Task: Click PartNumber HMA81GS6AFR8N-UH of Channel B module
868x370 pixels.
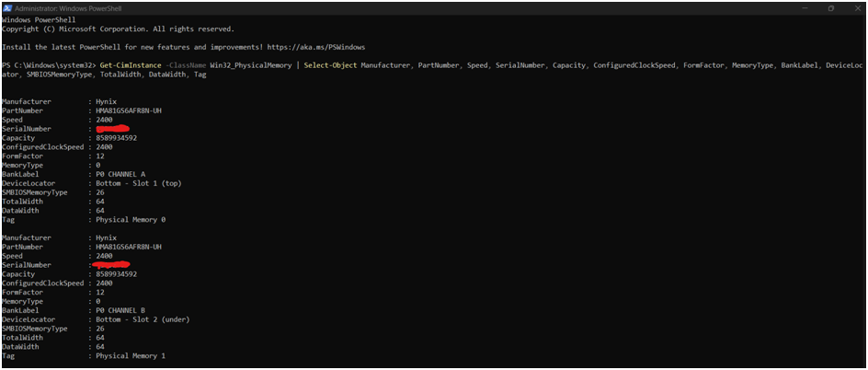Action: (x=129, y=247)
